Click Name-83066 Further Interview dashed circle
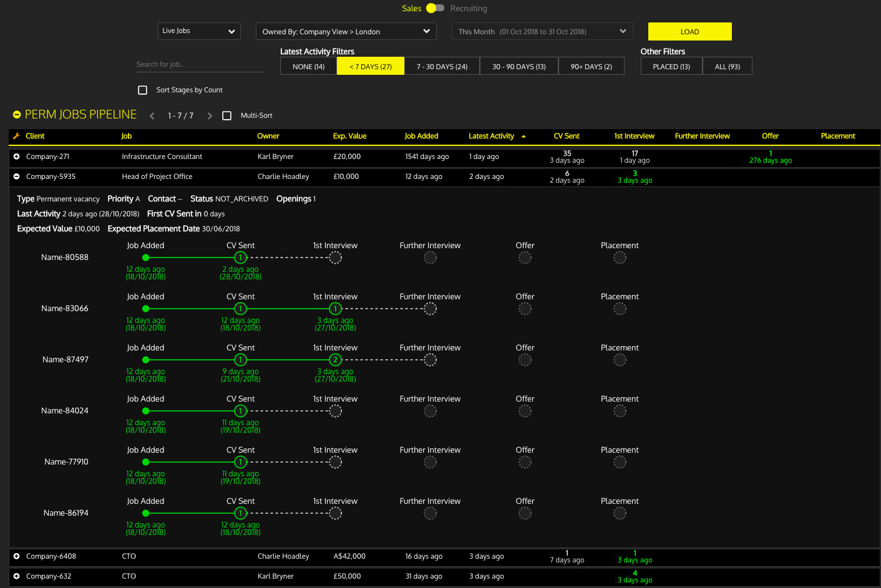This screenshot has width=881, height=588. tap(430, 309)
